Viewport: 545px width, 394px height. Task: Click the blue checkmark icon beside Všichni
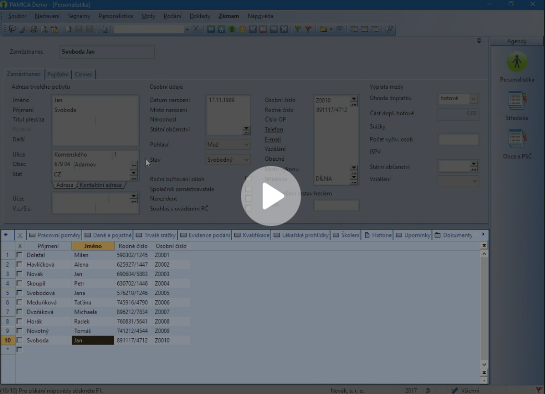coord(454,391)
